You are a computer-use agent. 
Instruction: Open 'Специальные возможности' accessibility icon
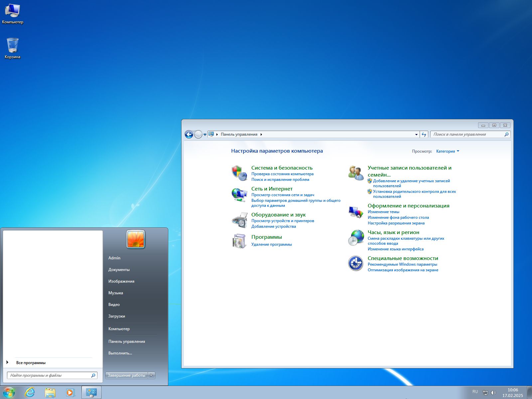pyautogui.click(x=355, y=263)
